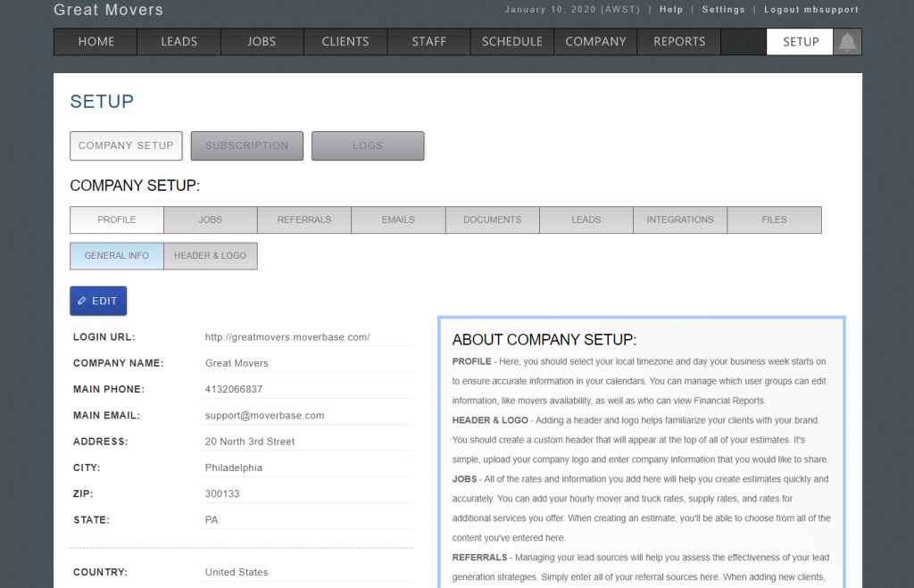Open the Schedule page
This screenshot has height=588, width=914.
[x=511, y=42]
